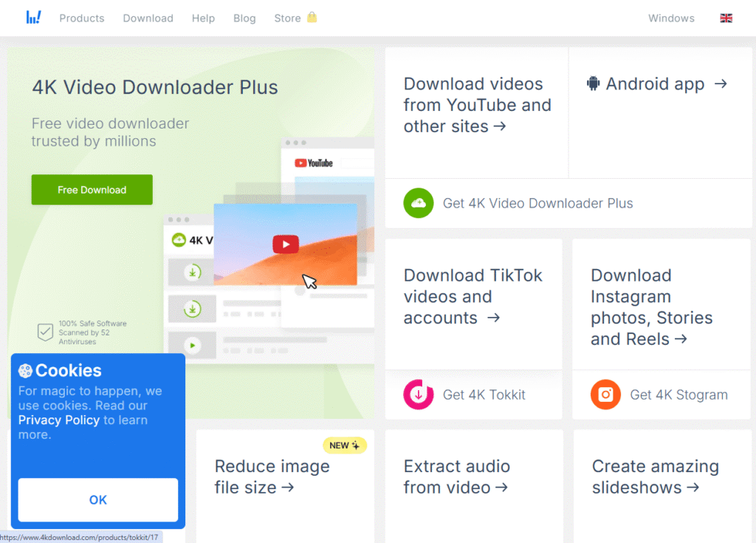Open Reduce image file size
The image size is (756, 543).
click(x=272, y=477)
